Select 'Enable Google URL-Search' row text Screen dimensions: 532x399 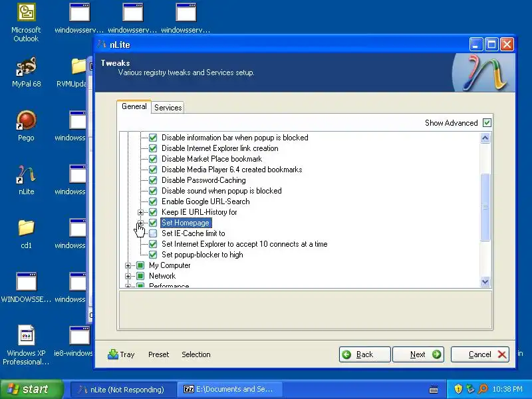205,201
